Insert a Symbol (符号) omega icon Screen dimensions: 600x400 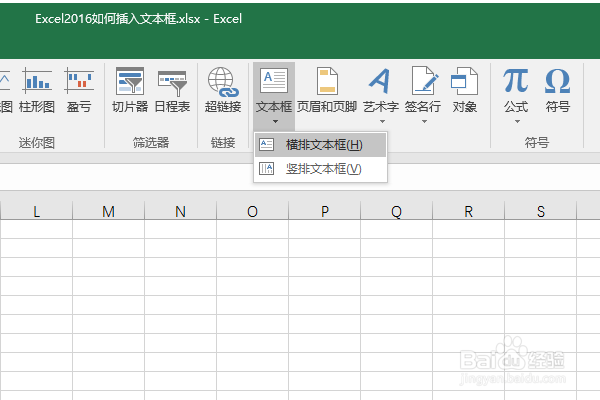[x=558, y=81]
